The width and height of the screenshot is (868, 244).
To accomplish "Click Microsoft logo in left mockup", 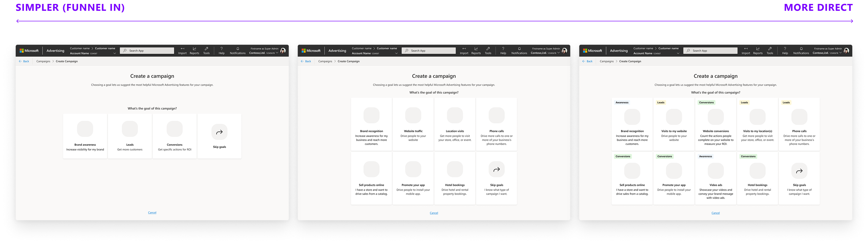I will click(29, 51).
